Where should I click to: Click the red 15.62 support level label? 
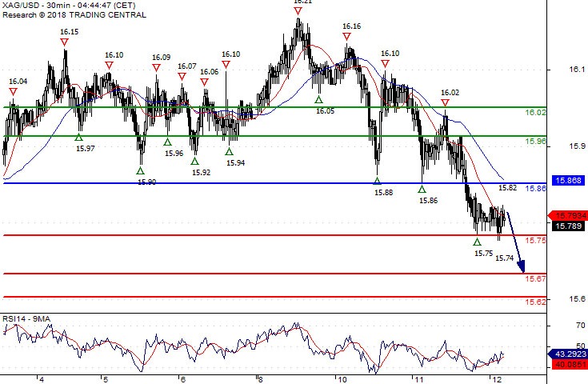(x=535, y=302)
